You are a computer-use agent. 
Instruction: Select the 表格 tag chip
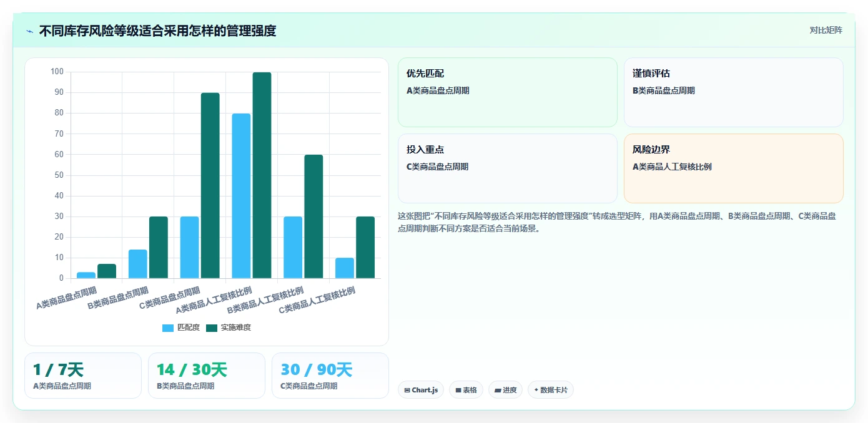[x=466, y=390]
